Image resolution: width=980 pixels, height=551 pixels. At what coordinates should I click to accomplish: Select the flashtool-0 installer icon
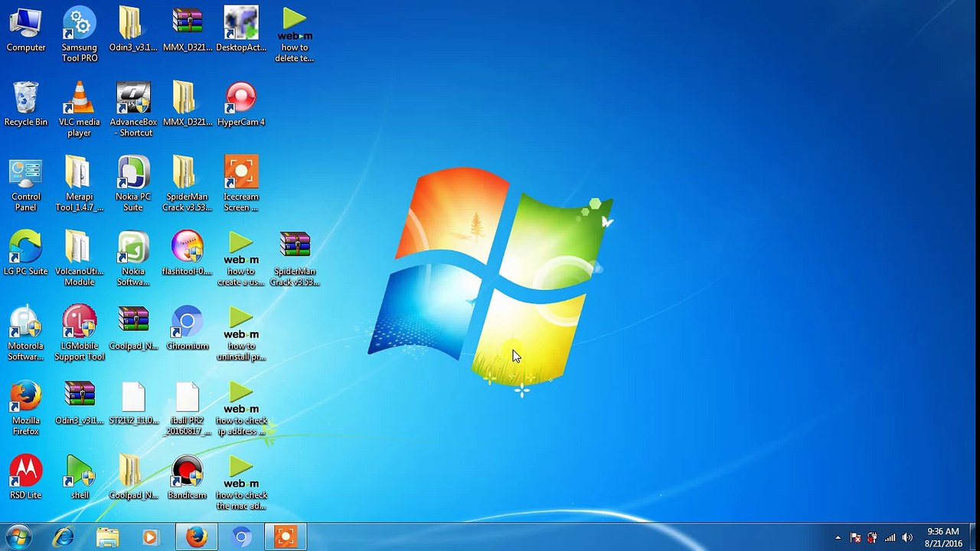[x=188, y=254]
